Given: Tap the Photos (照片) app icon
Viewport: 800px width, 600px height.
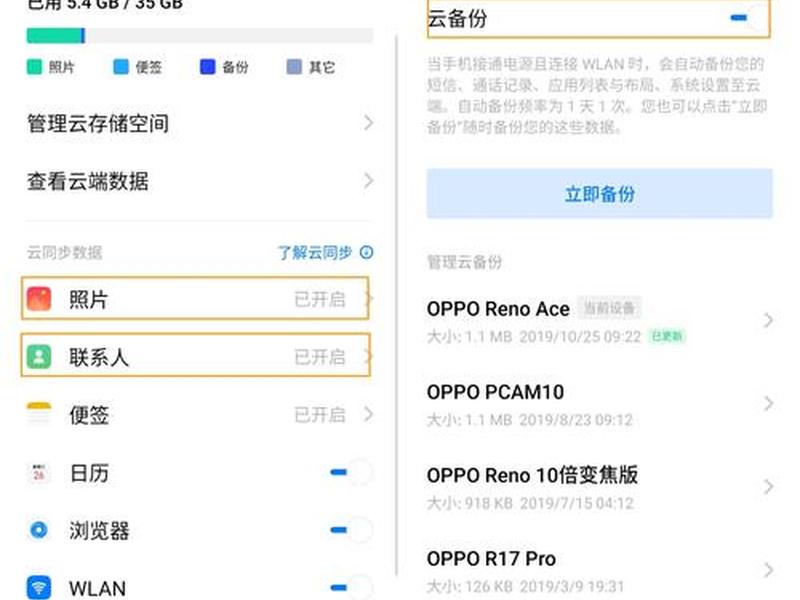Looking at the screenshot, I should point(39,299).
